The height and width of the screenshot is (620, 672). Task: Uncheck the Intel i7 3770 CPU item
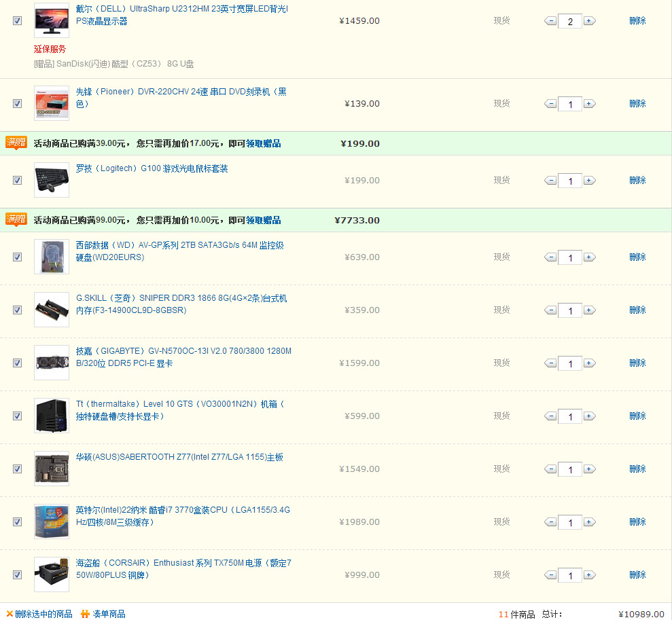pyautogui.click(x=17, y=522)
